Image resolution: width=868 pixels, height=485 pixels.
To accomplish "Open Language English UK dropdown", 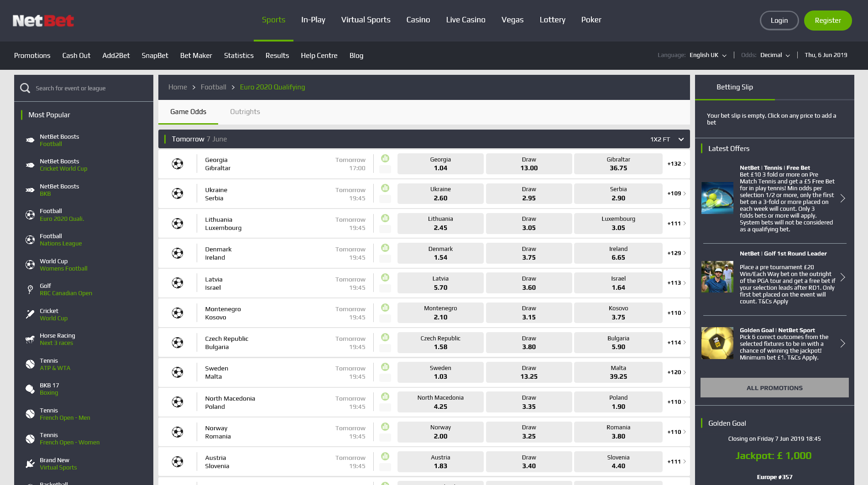I will point(708,55).
